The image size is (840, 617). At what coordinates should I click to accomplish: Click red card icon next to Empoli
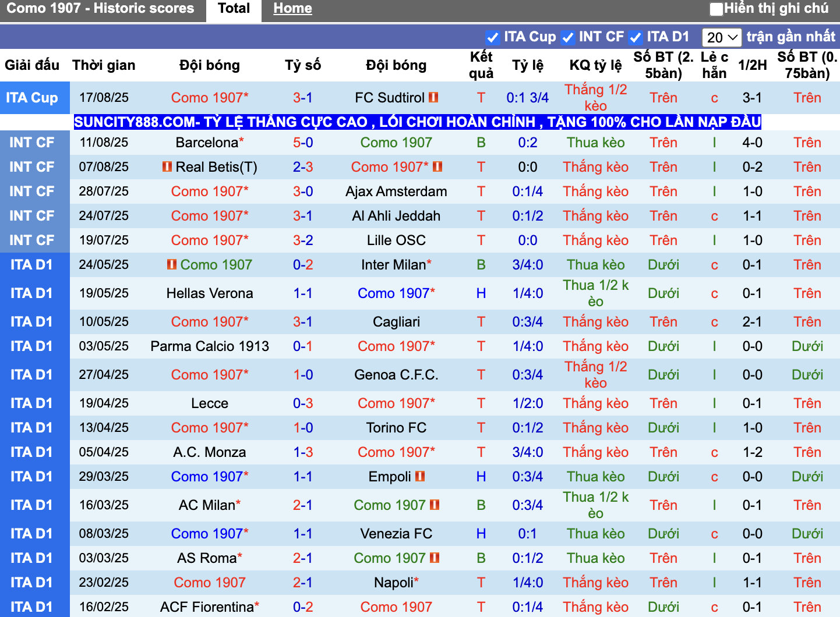coord(420,476)
